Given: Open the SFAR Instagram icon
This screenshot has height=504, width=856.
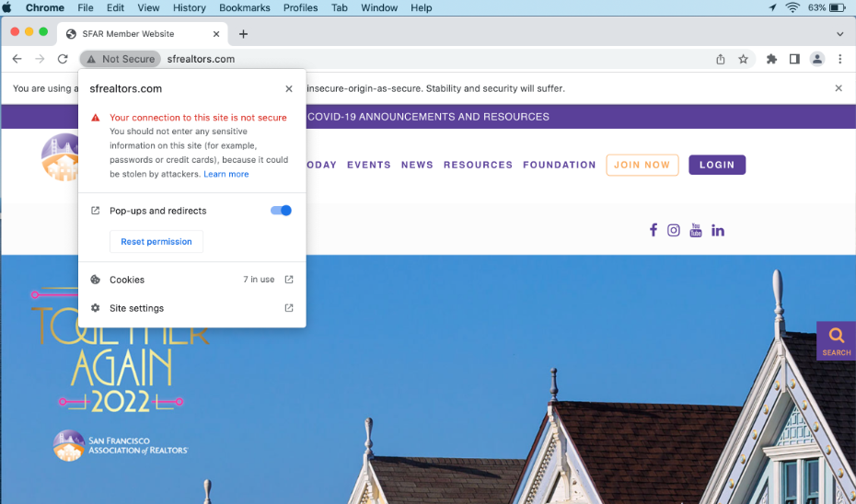Looking at the screenshot, I should click(x=674, y=230).
